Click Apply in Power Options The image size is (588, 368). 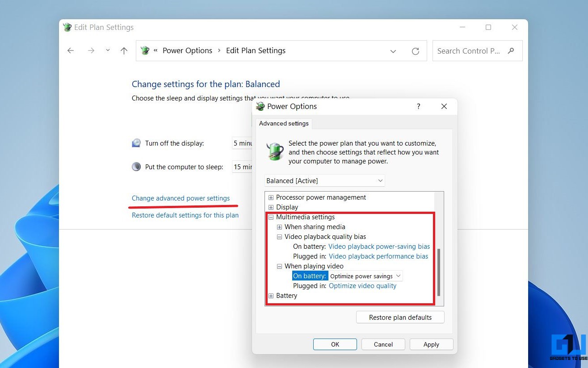click(431, 344)
